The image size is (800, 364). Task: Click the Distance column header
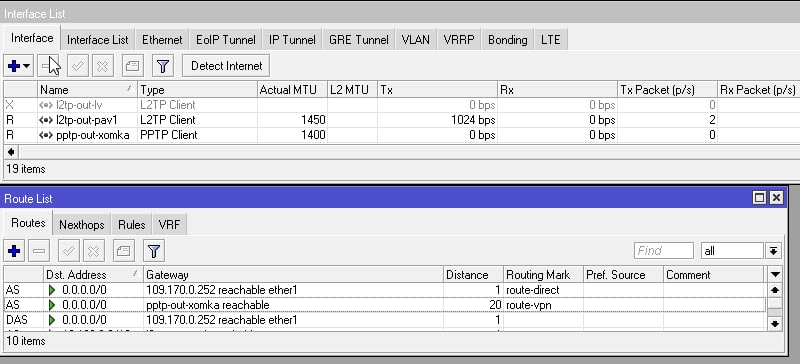click(473, 275)
